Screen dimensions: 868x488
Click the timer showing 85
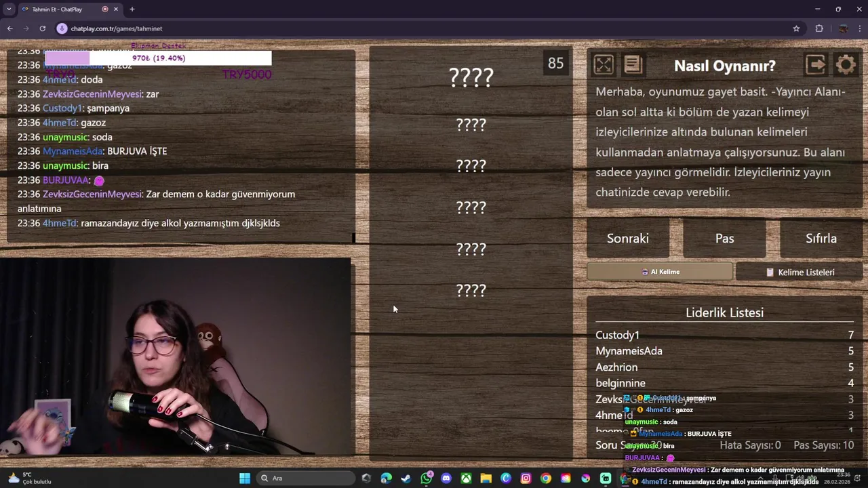tap(555, 63)
